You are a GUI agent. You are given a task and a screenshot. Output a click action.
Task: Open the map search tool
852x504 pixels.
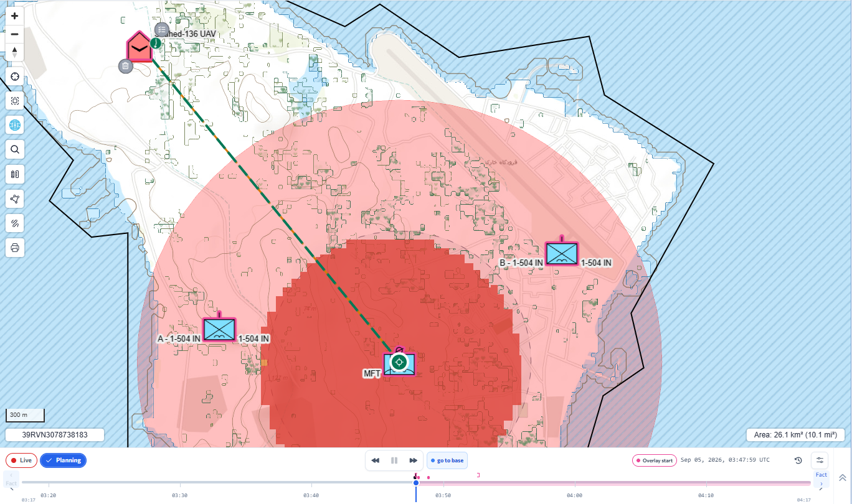pos(15,149)
